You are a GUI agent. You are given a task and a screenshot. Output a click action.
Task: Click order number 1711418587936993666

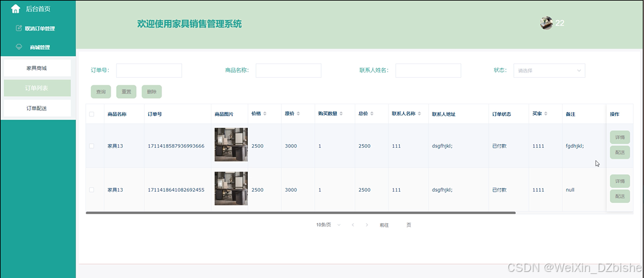pos(176,146)
